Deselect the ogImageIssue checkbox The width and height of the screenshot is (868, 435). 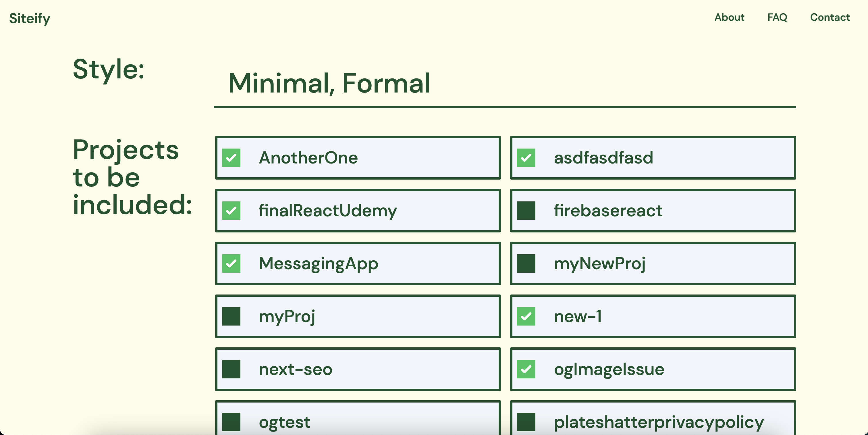(x=526, y=369)
